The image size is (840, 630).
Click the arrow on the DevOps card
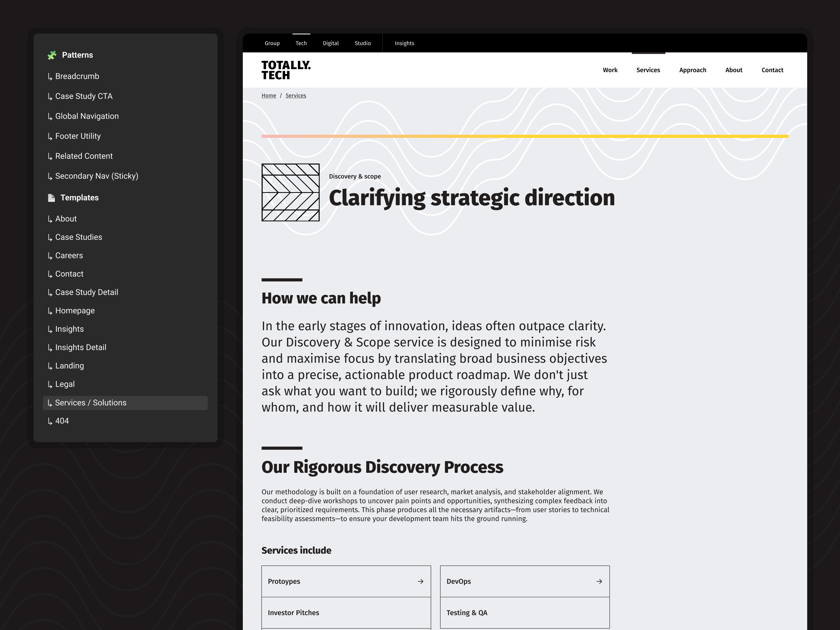click(x=599, y=581)
